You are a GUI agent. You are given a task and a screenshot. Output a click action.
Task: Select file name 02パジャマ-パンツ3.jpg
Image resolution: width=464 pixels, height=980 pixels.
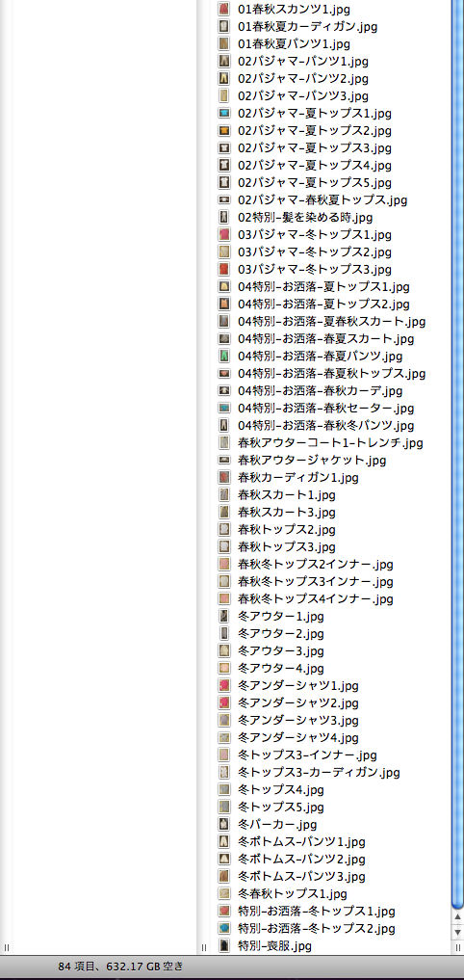[x=303, y=96]
